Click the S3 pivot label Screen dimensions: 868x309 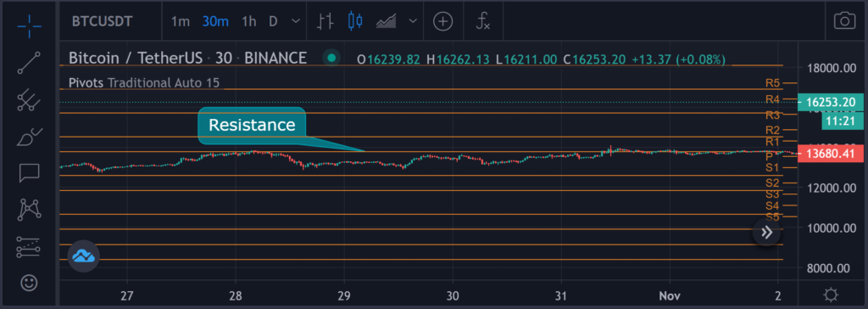pyautogui.click(x=773, y=194)
